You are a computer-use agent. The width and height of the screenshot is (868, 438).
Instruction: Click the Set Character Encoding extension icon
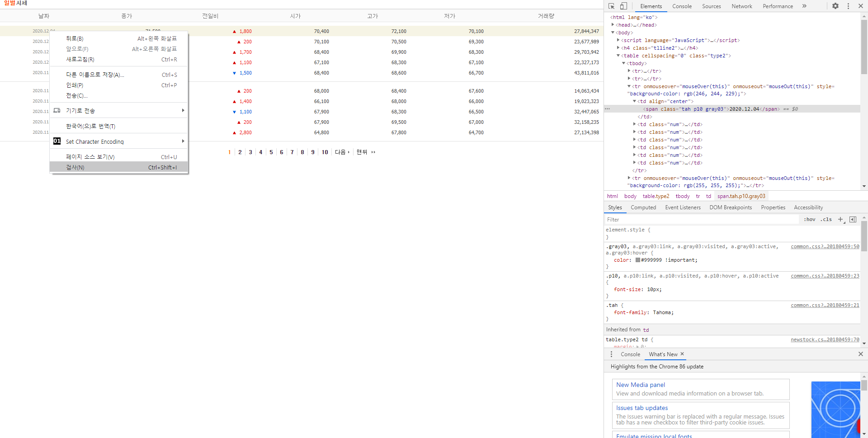tap(57, 141)
